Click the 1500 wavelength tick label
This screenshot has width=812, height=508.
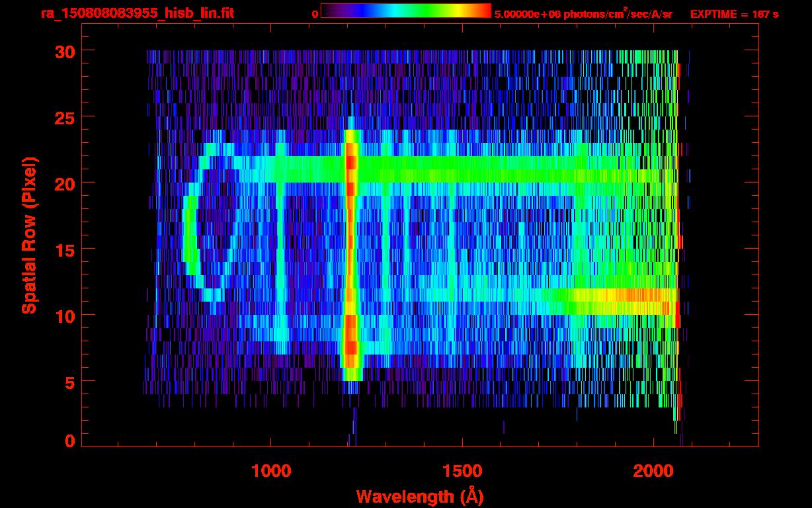[x=462, y=471]
